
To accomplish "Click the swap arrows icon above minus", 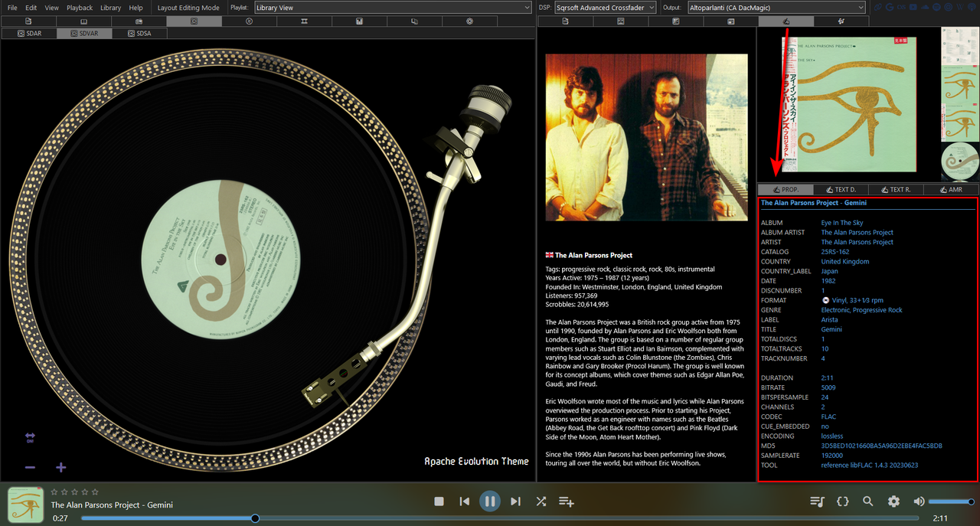I will point(30,437).
